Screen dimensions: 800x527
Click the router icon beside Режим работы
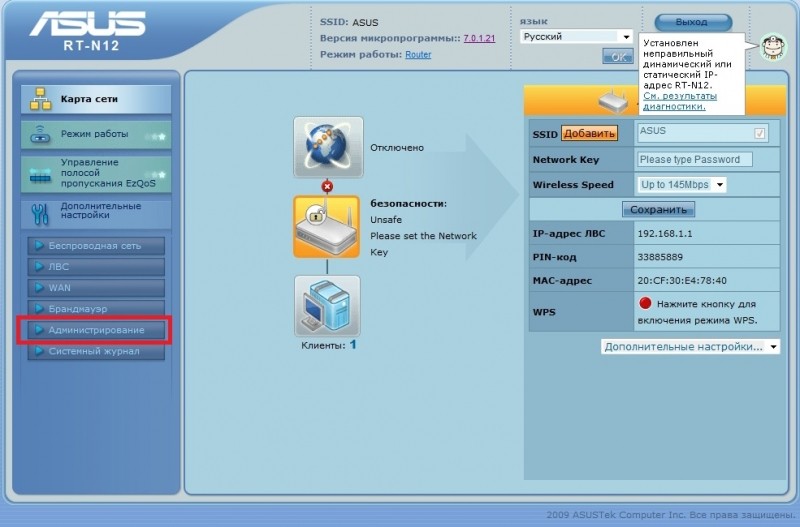(x=40, y=134)
